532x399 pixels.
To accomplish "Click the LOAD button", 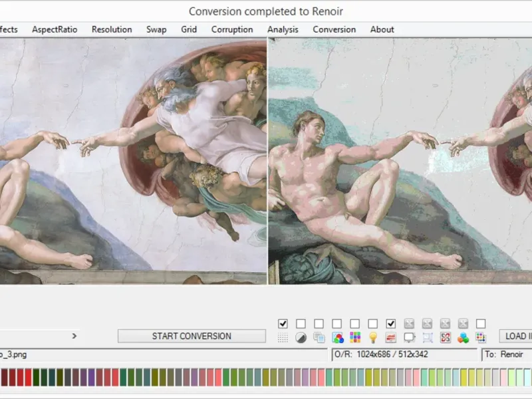I will [x=516, y=336].
